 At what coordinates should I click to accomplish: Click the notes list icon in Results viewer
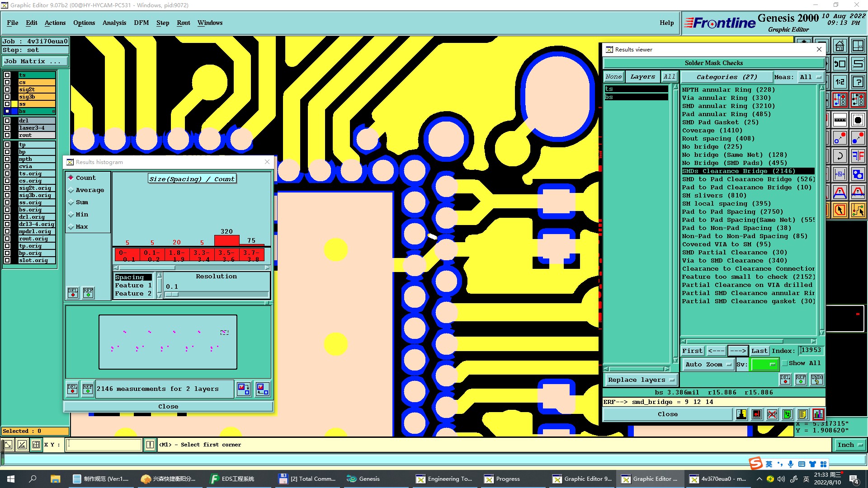point(802,414)
